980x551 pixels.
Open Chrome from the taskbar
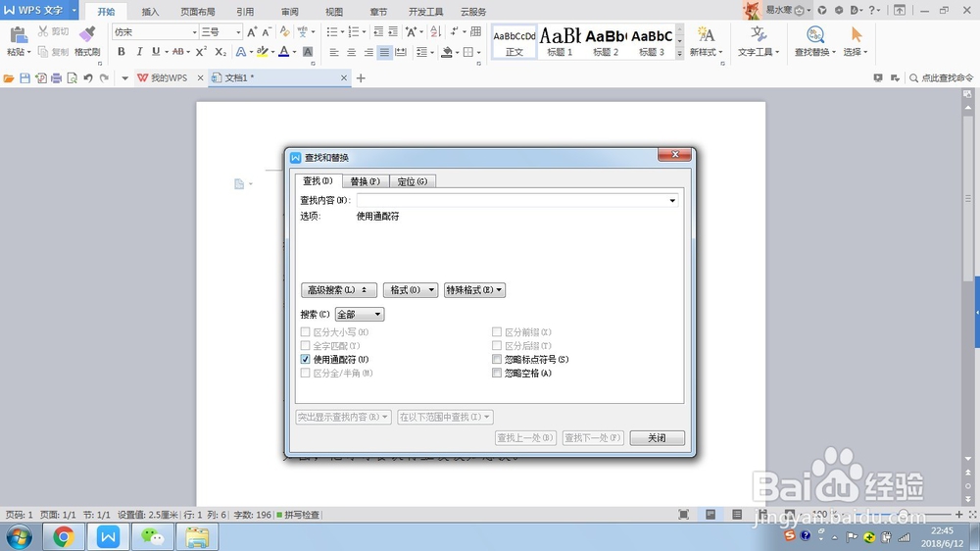coord(63,536)
